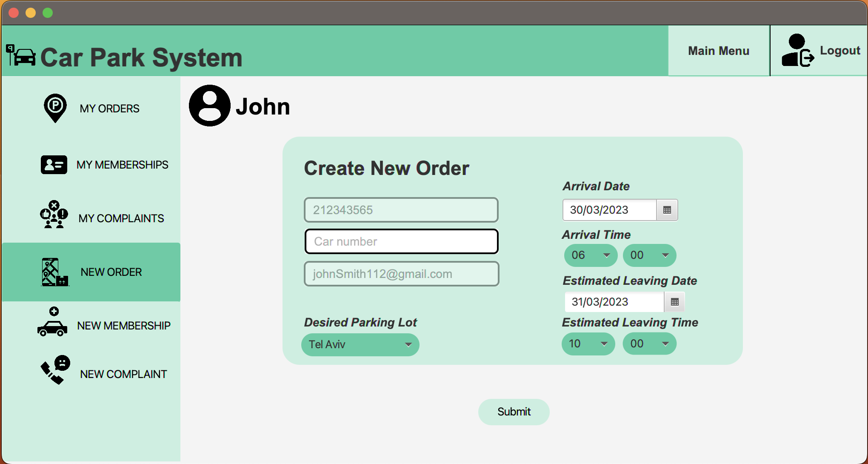Go to Main Menu
This screenshot has height=464, width=868.
point(719,51)
